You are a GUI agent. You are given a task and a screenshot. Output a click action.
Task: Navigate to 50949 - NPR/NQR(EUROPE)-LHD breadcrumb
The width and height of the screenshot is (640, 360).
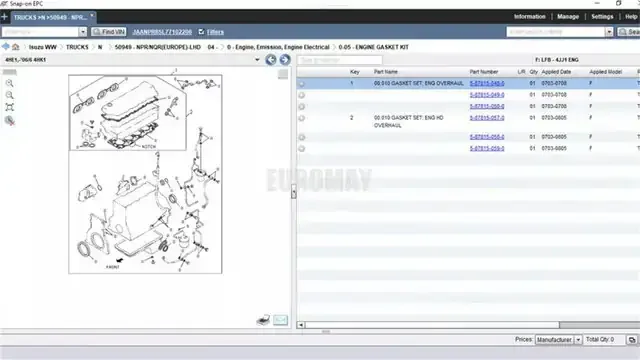click(158, 47)
